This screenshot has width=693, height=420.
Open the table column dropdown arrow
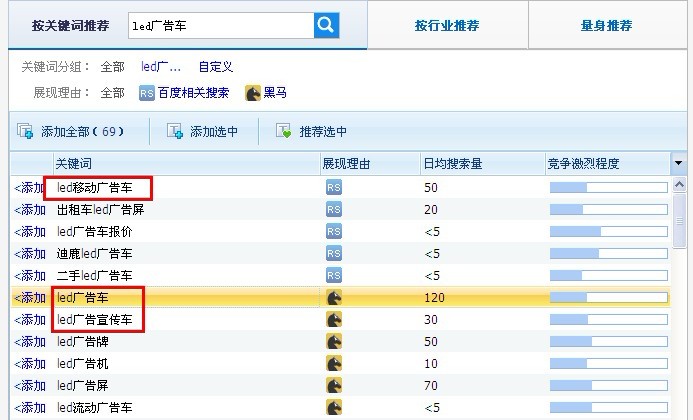(x=679, y=163)
